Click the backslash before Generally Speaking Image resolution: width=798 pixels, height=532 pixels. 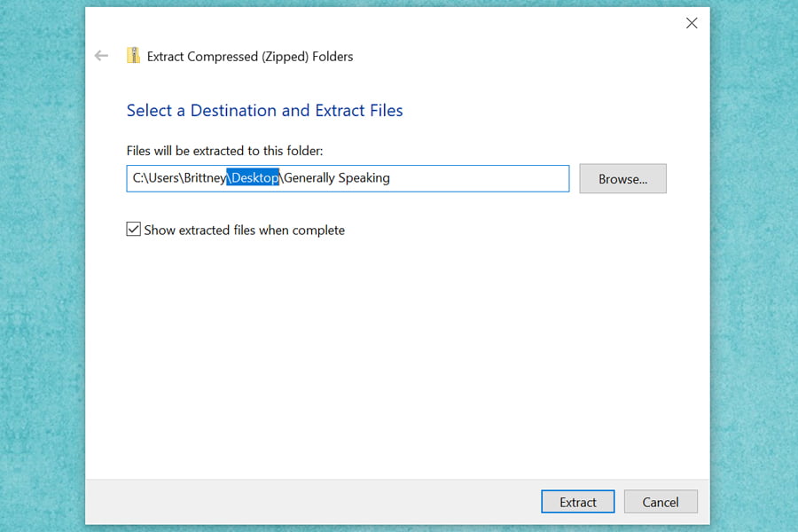click(281, 177)
